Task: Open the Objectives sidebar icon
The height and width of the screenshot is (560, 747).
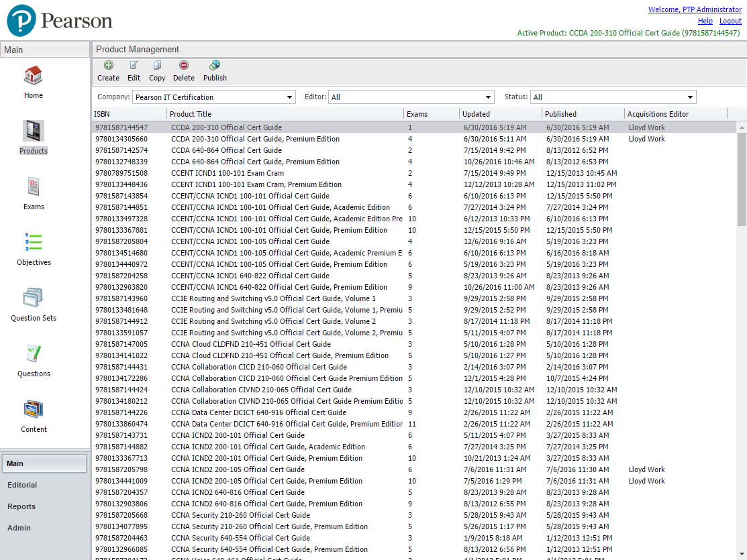Action: point(34,242)
